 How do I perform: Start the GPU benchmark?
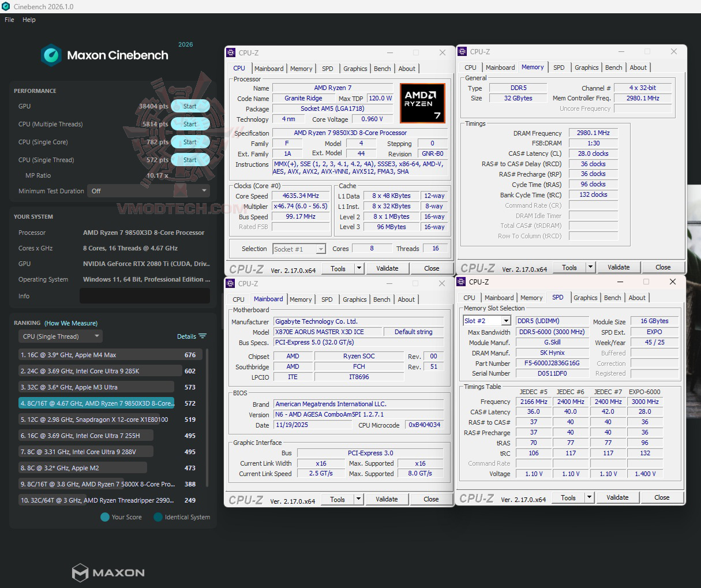(x=190, y=106)
